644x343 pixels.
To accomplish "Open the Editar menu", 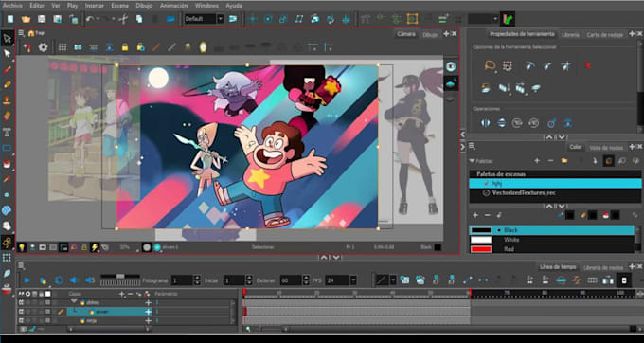I will pyautogui.click(x=37, y=6).
